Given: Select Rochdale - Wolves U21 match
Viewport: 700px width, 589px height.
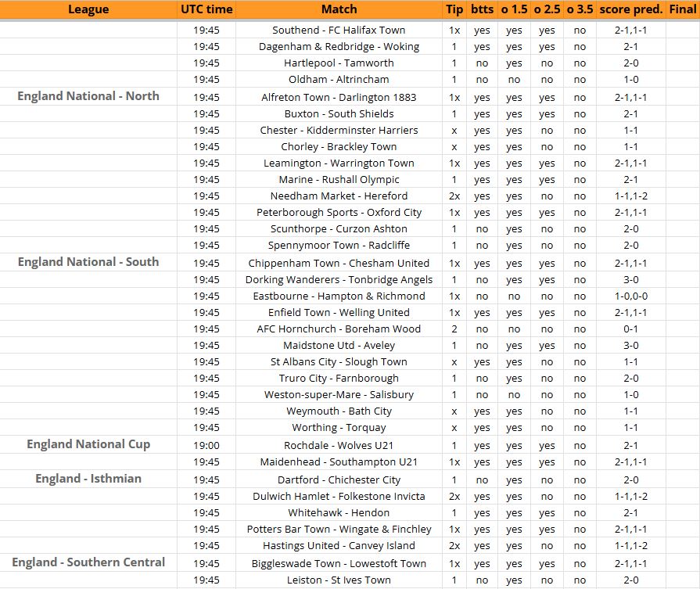Looking at the screenshot, I should click(339, 446).
